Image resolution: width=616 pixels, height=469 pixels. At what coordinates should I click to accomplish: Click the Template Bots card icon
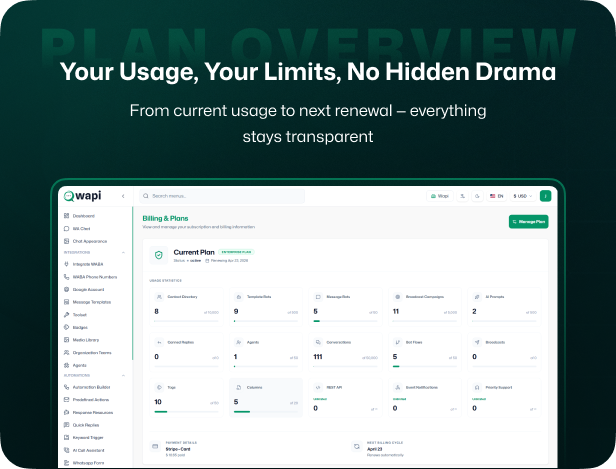238,297
